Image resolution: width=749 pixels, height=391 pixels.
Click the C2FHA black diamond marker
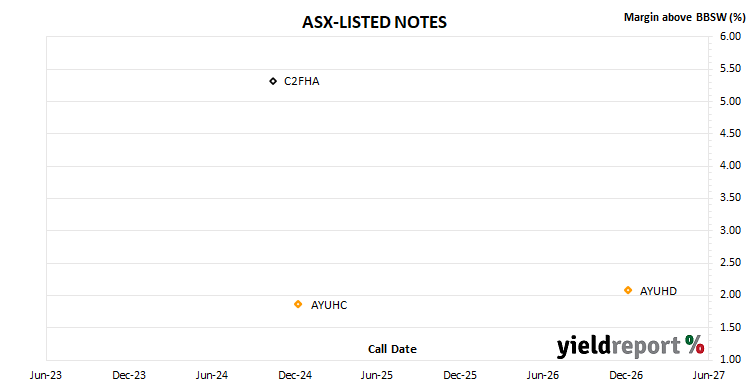pyautogui.click(x=273, y=81)
